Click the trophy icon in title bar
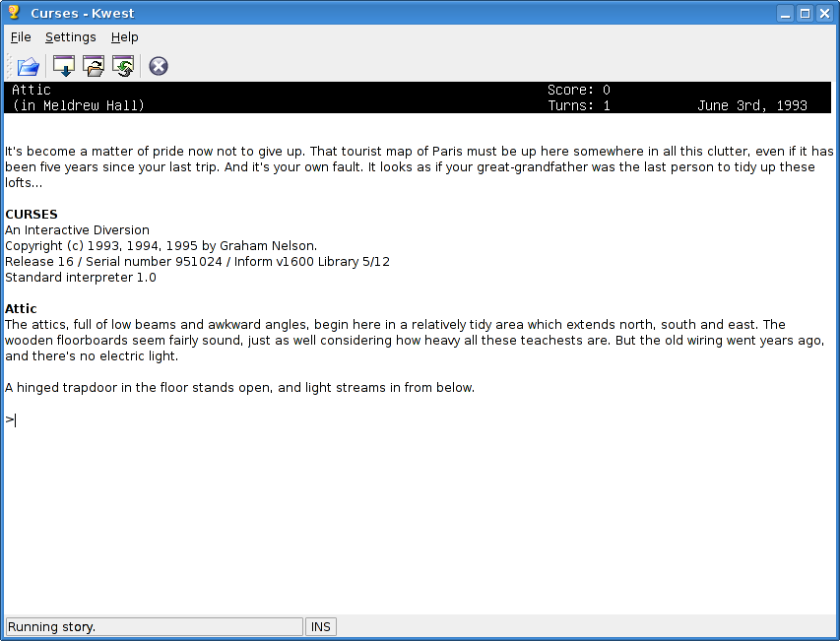840x641 pixels. (x=14, y=13)
